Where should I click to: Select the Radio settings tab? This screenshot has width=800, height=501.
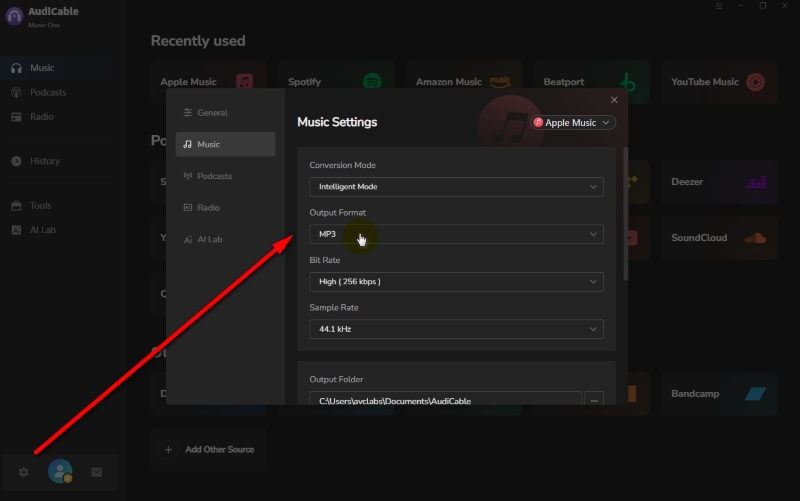click(226, 208)
